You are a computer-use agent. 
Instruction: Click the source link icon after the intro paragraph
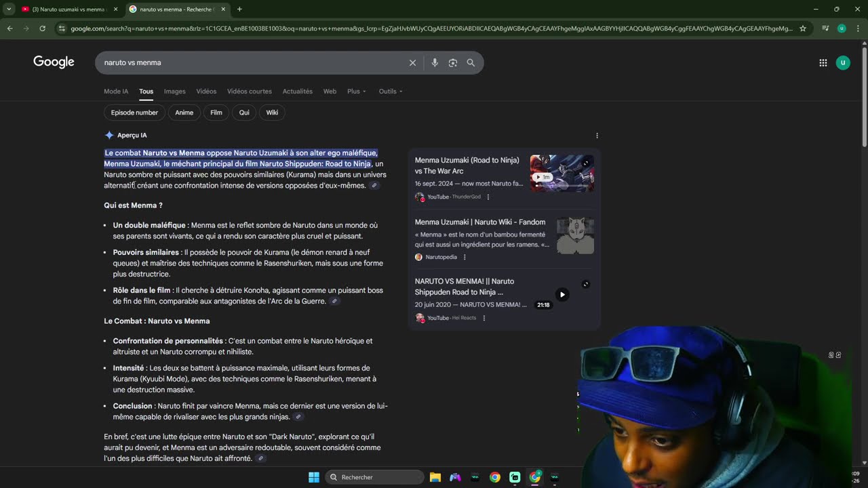tap(374, 186)
